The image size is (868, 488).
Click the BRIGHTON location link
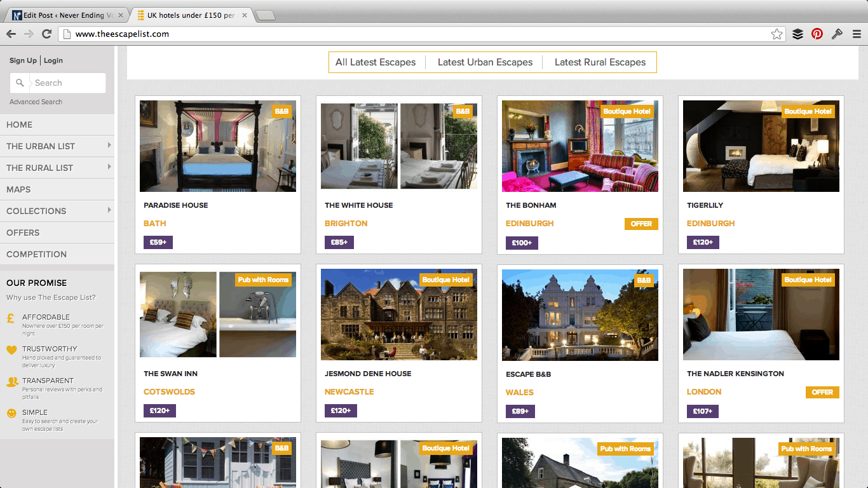(346, 224)
